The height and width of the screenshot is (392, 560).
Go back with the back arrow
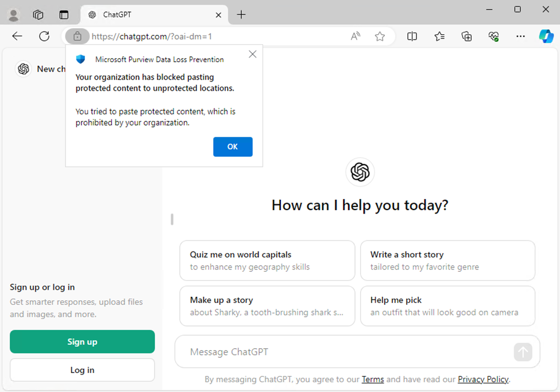point(17,36)
